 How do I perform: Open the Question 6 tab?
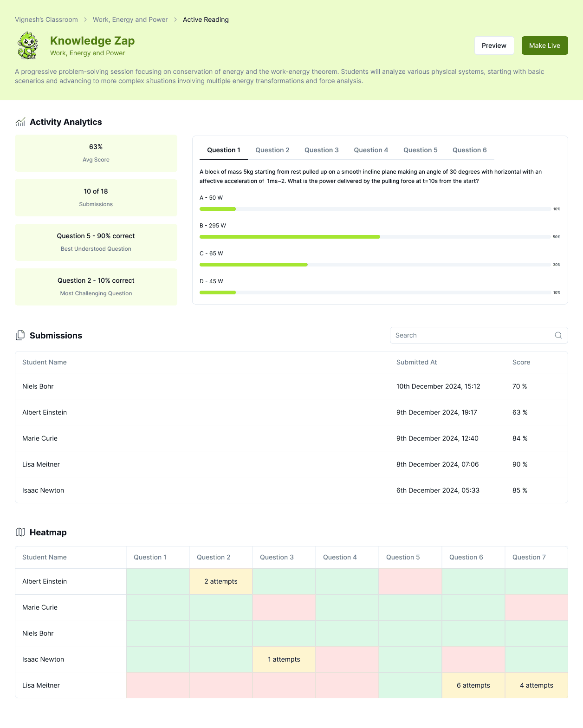pyautogui.click(x=470, y=150)
